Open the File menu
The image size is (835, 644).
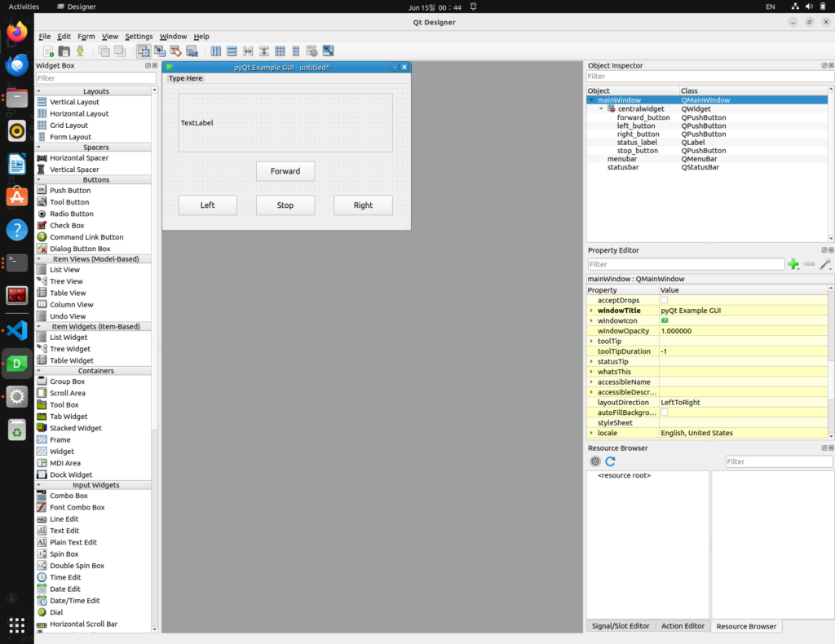coord(45,36)
